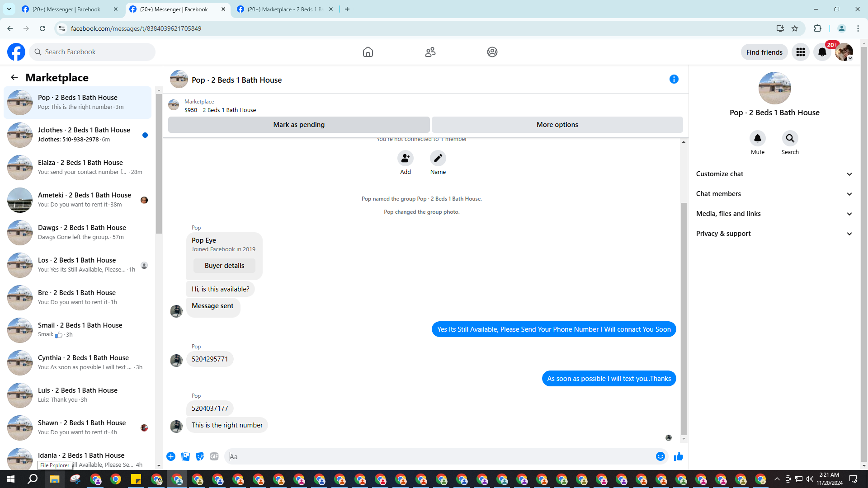Open the Bre conversation
The image size is (868, 488).
coord(78,298)
